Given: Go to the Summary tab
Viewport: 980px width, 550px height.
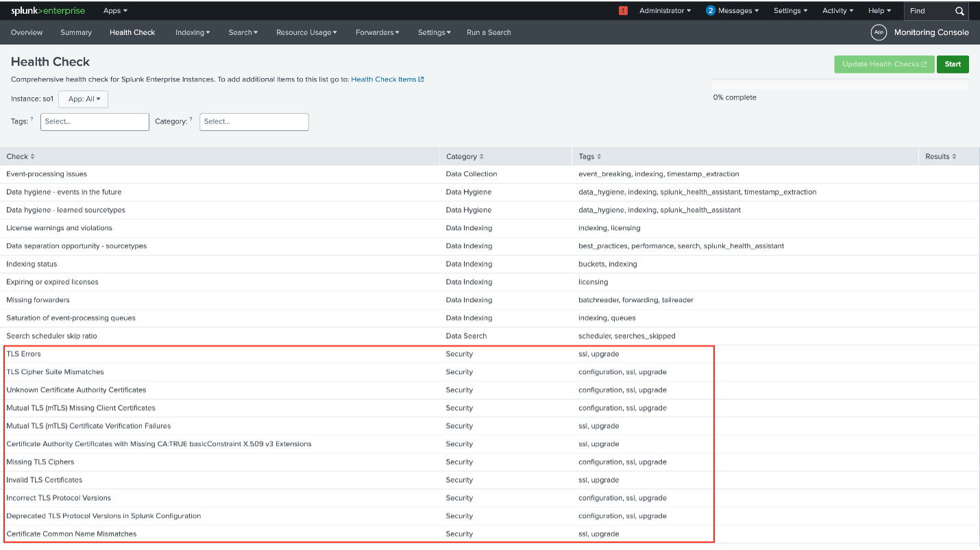Looking at the screenshot, I should [76, 32].
